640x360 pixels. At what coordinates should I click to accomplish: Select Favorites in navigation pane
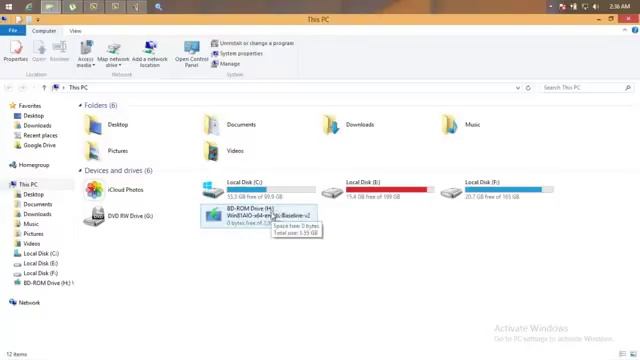(30, 106)
